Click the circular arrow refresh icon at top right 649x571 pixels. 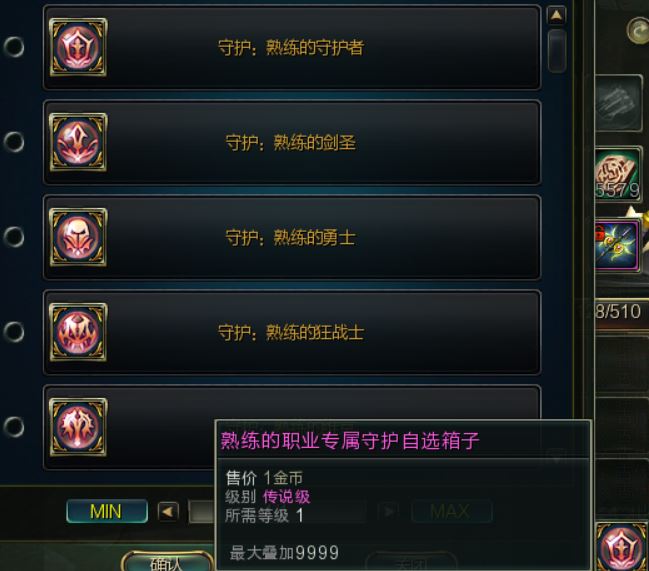(x=638, y=30)
